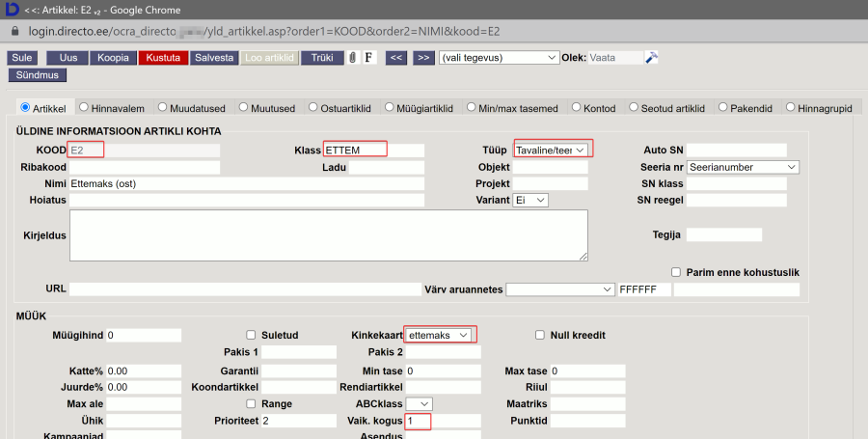The image size is (868, 439).
Task: Click the Sule button
Action: pyautogui.click(x=22, y=58)
